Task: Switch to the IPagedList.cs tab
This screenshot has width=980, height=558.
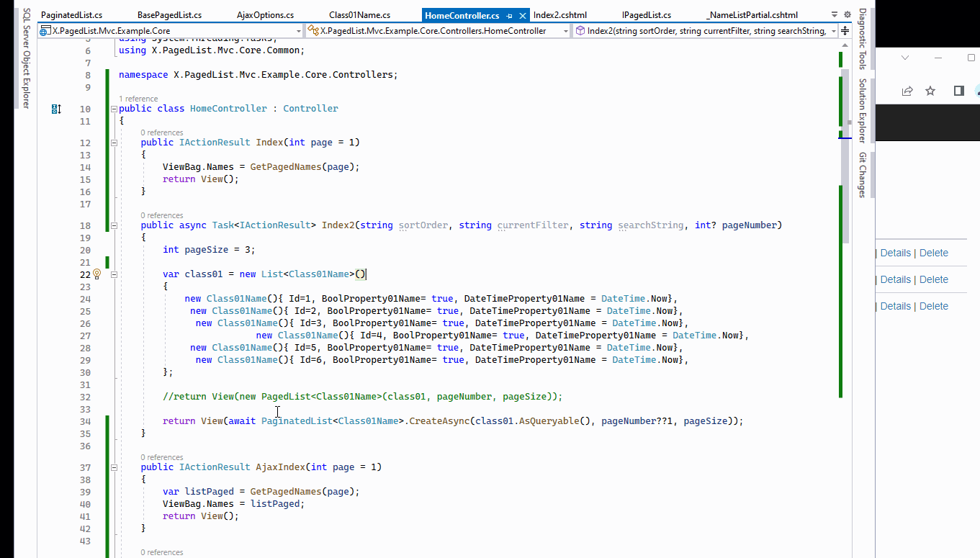Action: click(x=646, y=15)
